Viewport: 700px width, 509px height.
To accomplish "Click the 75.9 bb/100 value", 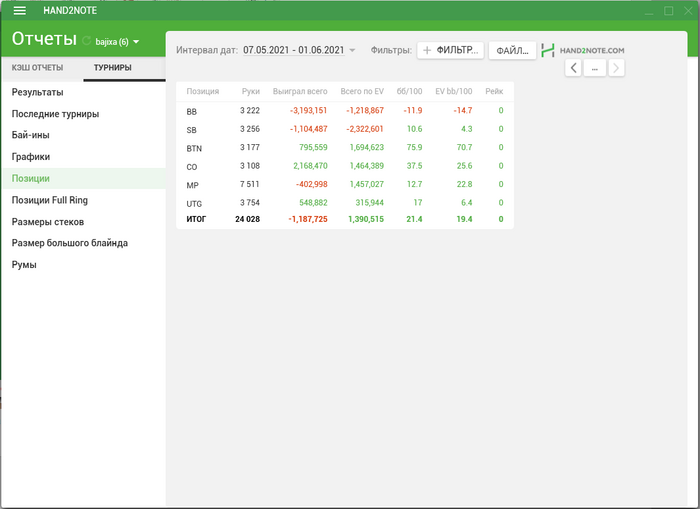I will (414, 147).
